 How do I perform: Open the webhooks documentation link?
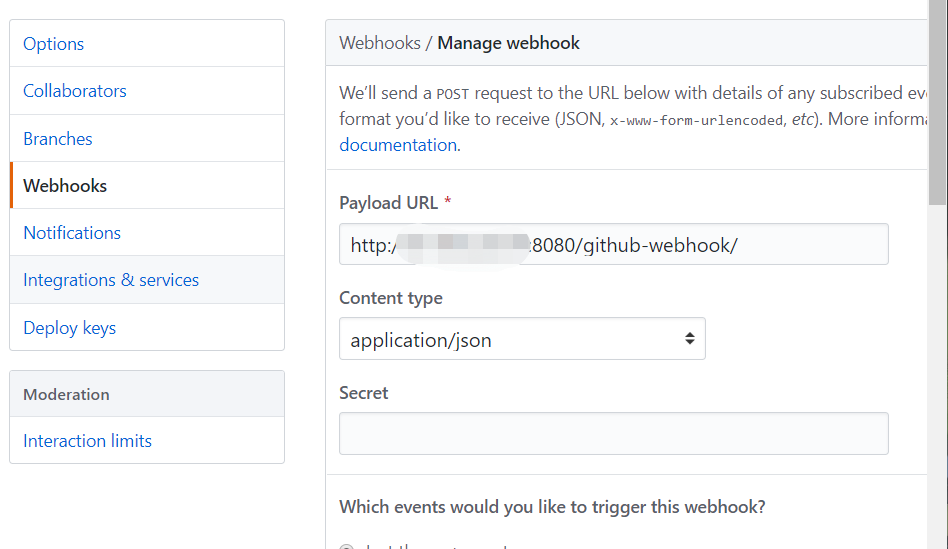coord(398,145)
